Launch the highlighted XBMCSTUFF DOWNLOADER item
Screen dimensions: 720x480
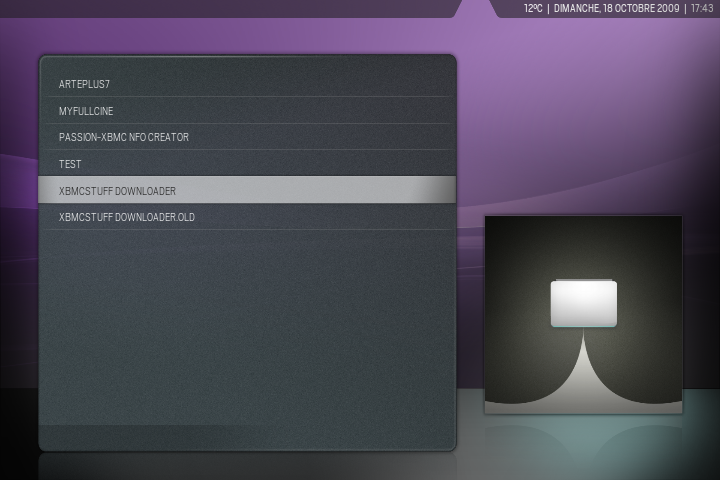click(x=247, y=190)
